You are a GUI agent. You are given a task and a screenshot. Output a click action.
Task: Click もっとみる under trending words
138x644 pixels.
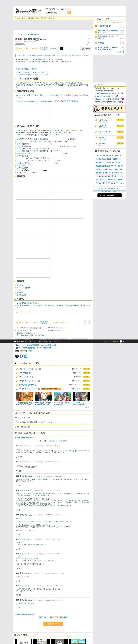click(120, 52)
